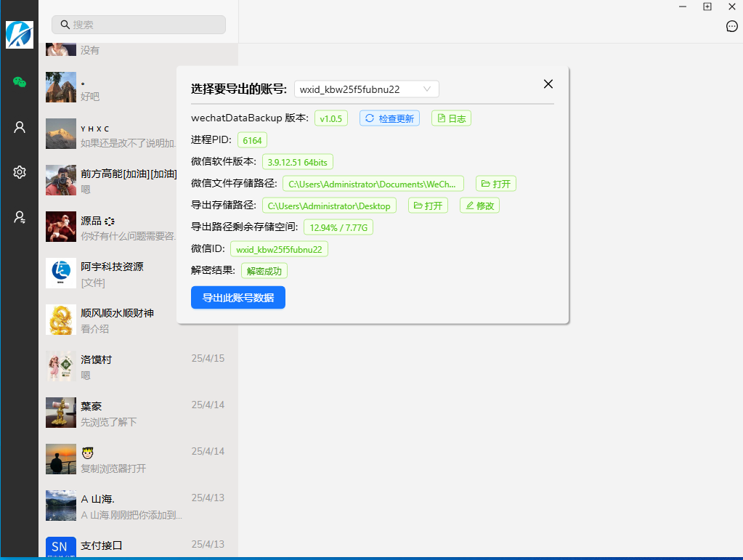Image resolution: width=743 pixels, height=560 pixels.
Task: Expand the account selection dropdown wxid_kbw25f5fubnu22
Action: click(x=366, y=89)
